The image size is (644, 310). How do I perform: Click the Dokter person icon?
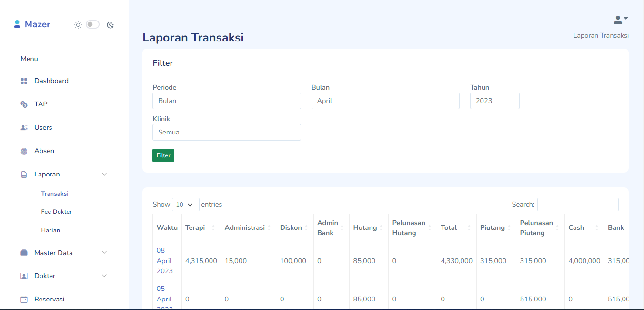coord(24,276)
